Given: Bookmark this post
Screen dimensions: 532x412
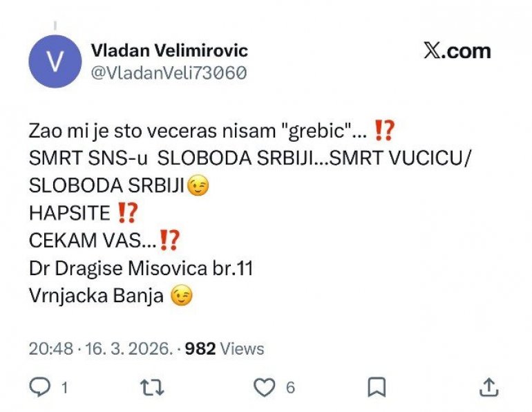Looking at the screenshot, I should (x=377, y=387).
